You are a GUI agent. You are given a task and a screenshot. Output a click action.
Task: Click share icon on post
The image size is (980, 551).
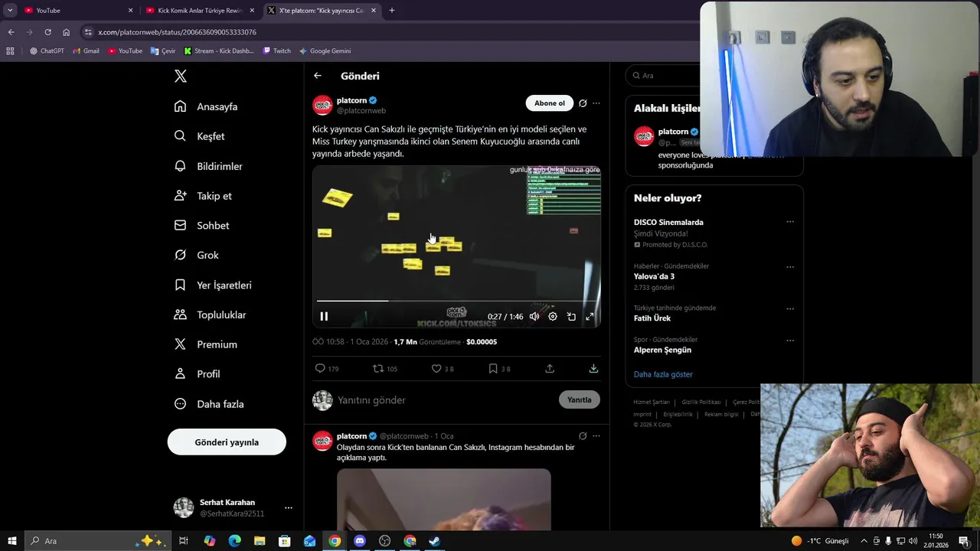(550, 368)
